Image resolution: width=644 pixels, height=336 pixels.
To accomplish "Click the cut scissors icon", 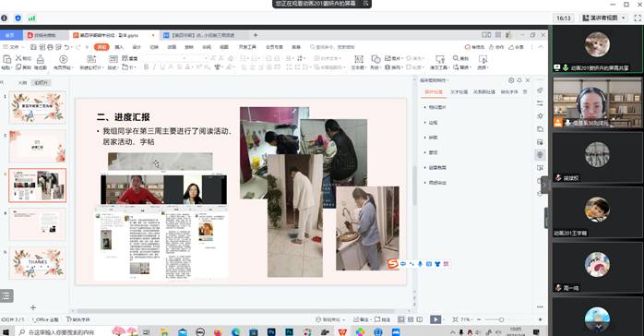I will 18,58.
